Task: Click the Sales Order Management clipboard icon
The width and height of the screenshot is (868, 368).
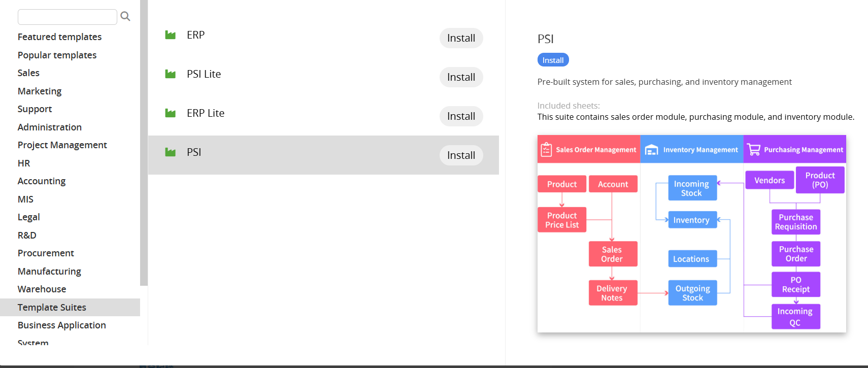Action: click(x=546, y=150)
